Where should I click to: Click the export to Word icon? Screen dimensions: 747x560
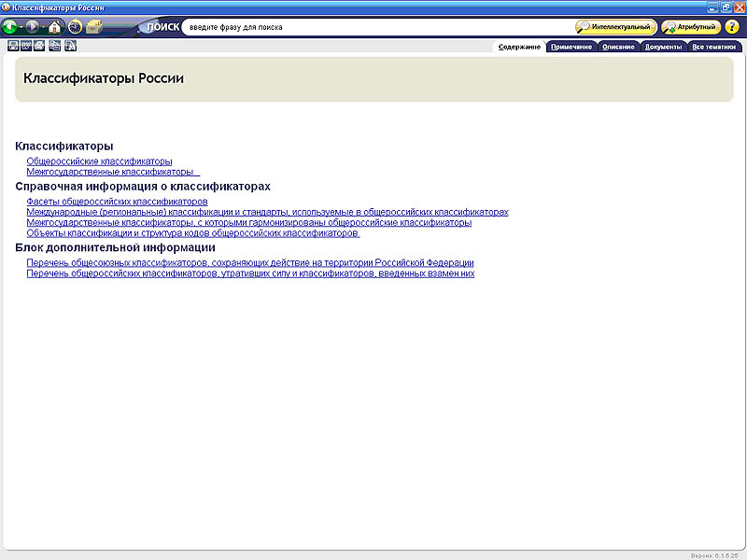pyautogui.click(x=26, y=46)
